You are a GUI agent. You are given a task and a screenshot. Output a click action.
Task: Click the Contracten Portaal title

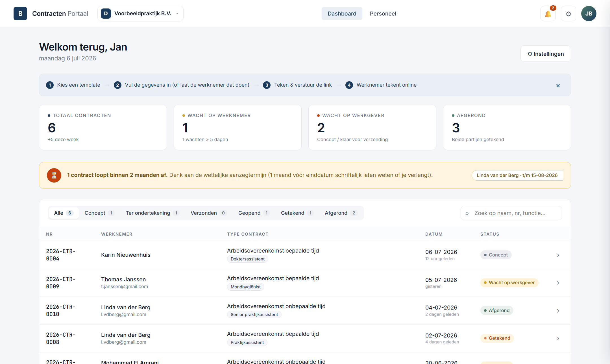coord(60,14)
